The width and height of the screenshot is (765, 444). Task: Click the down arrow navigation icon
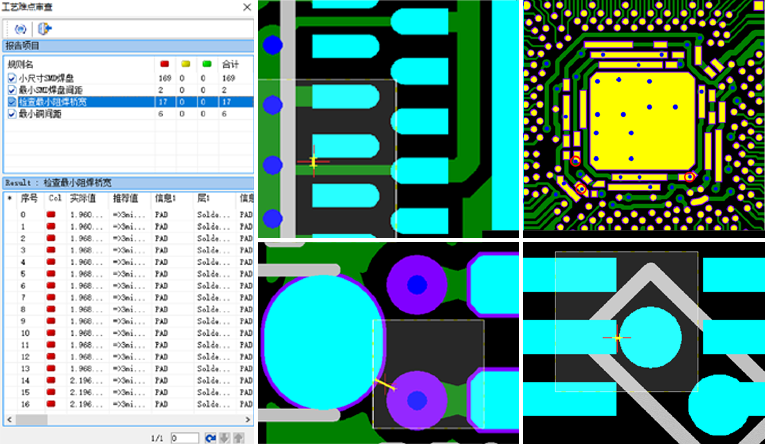click(224, 438)
